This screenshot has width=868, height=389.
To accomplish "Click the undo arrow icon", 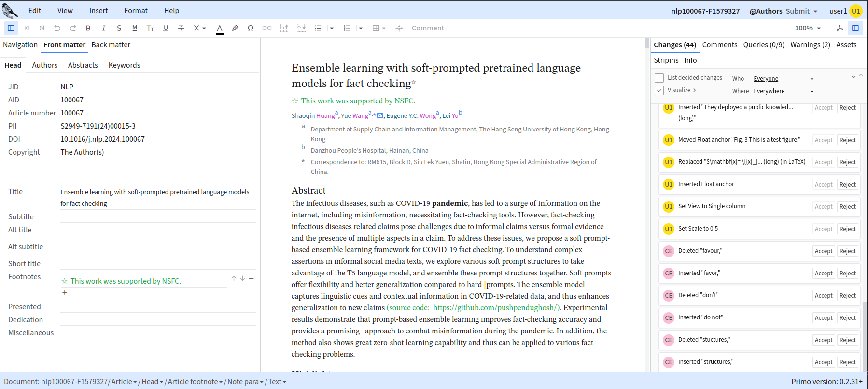I will pos(57,28).
